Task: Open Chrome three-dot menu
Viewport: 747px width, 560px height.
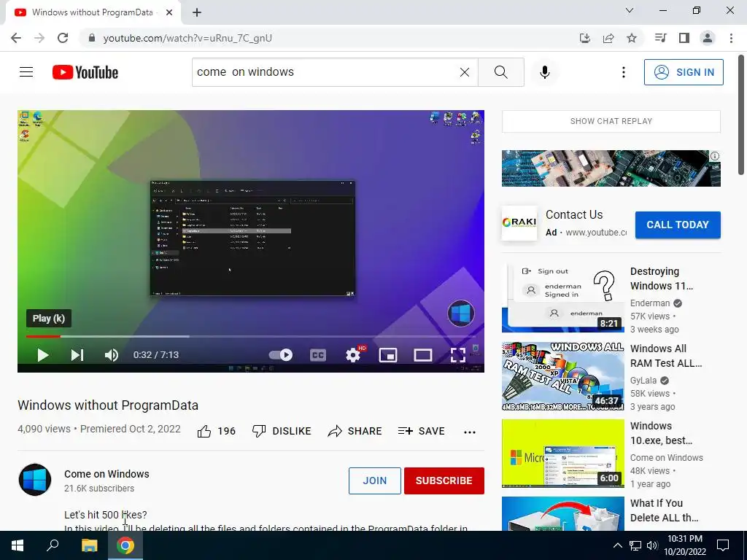Action: [x=731, y=38]
